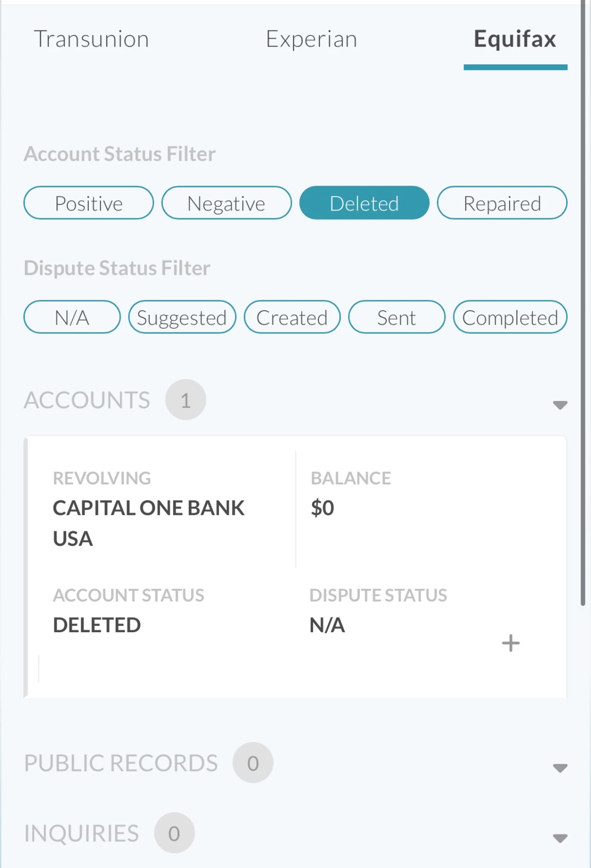The width and height of the screenshot is (591, 868).
Task: Toggle the Positive account status filter
Action: click(x=89, y=203)
